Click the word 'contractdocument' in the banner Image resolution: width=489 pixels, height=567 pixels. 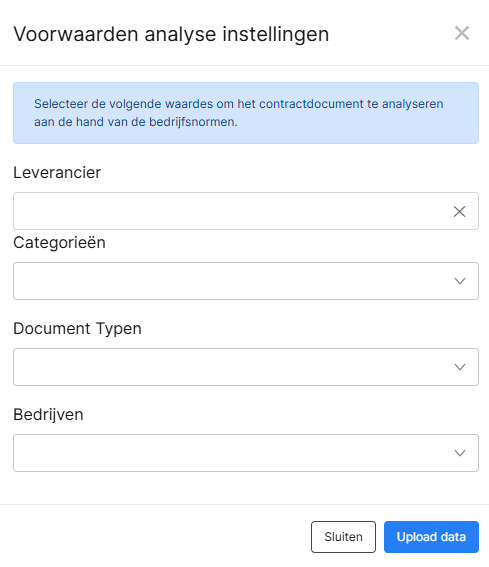point(311,104)
